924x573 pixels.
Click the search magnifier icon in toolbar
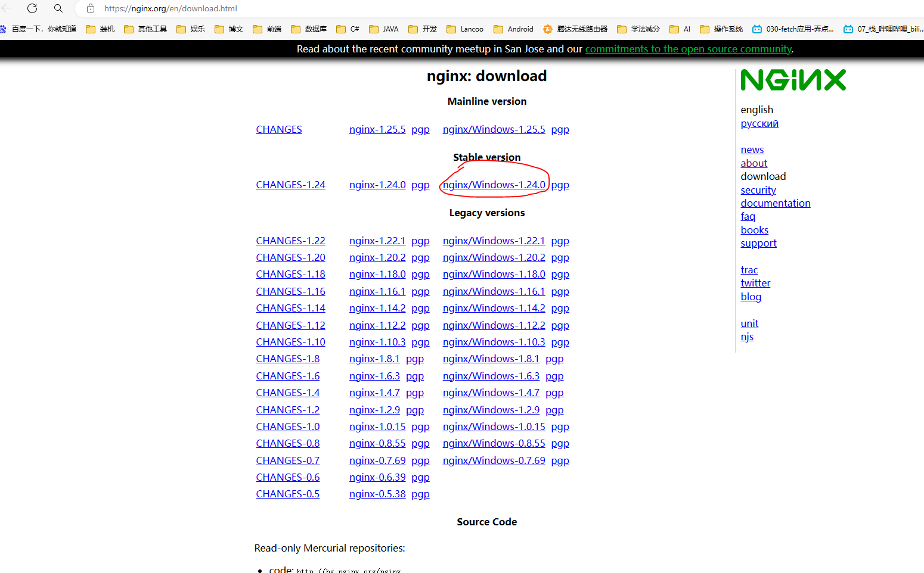58,8
